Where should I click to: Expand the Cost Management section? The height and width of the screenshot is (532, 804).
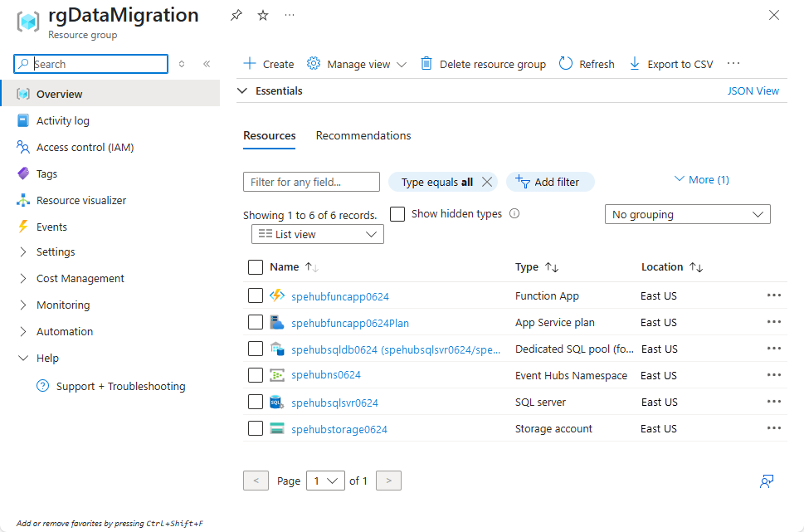pos(80,278)
